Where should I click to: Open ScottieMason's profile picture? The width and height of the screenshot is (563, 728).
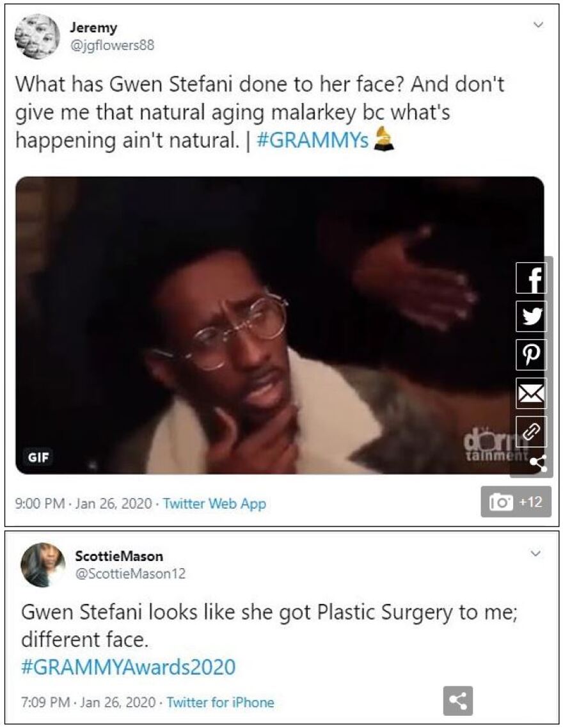click(43, 565)
